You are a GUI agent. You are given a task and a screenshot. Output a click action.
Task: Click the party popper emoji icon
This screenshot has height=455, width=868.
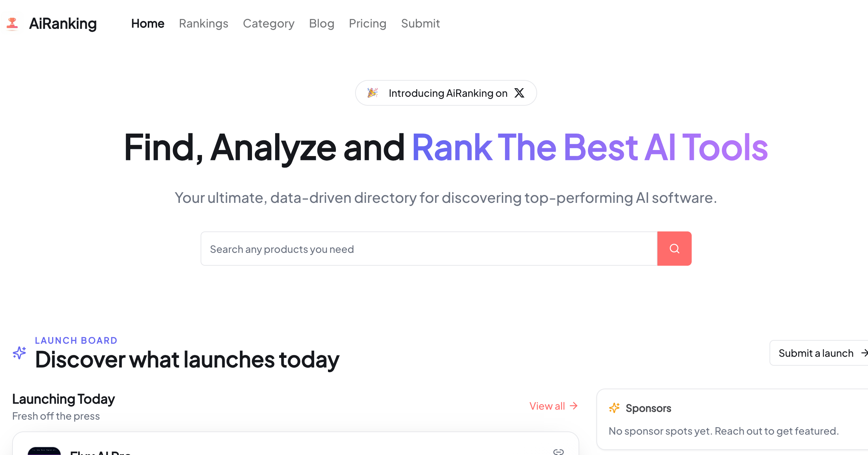tap(373, 93)
